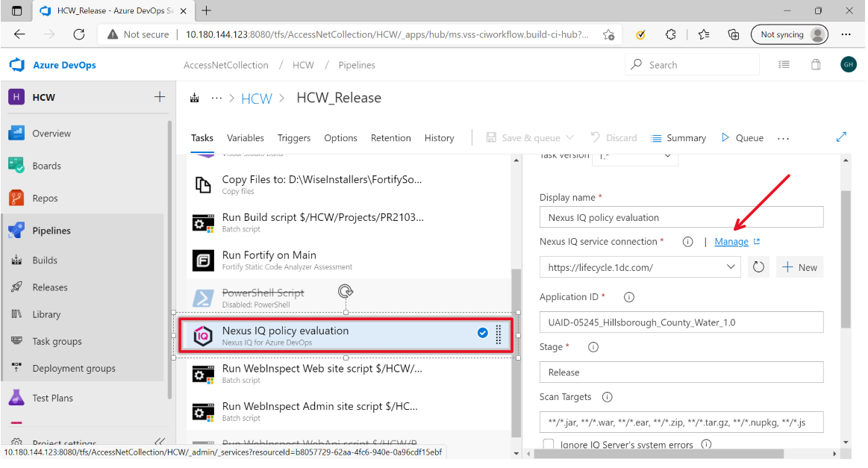Collapse the sidebar with double chevron
The height and width of the screenshot is (468, 868).
tap(160, 442)
